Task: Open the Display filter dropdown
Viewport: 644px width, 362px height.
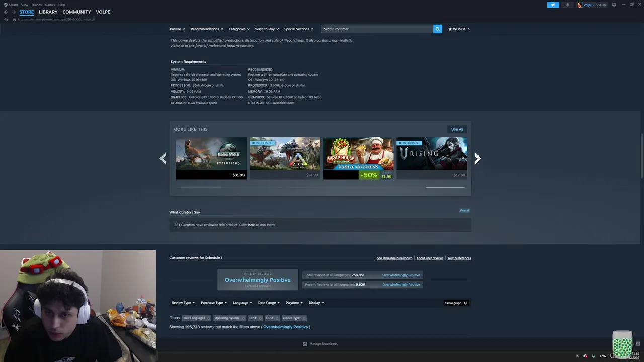Action: [x=316, y=303]
